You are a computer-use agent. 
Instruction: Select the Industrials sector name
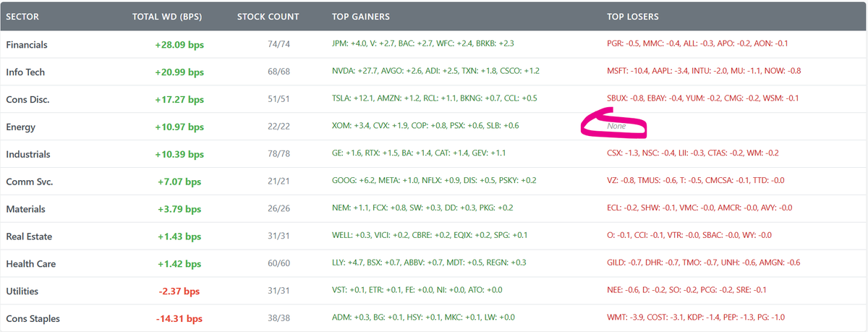point(27,154)
